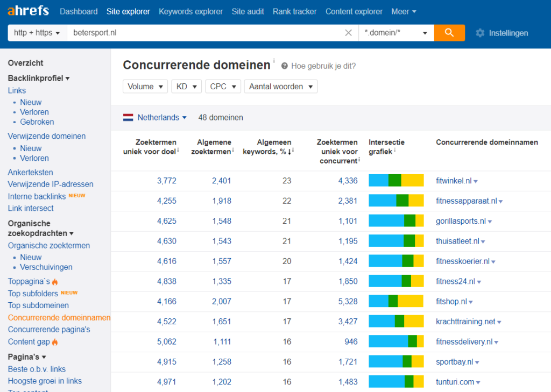Click the info icon on Zoektermen uniek voor concurrent
This screenshot has height=392, width=551.
tap(359, 160)
